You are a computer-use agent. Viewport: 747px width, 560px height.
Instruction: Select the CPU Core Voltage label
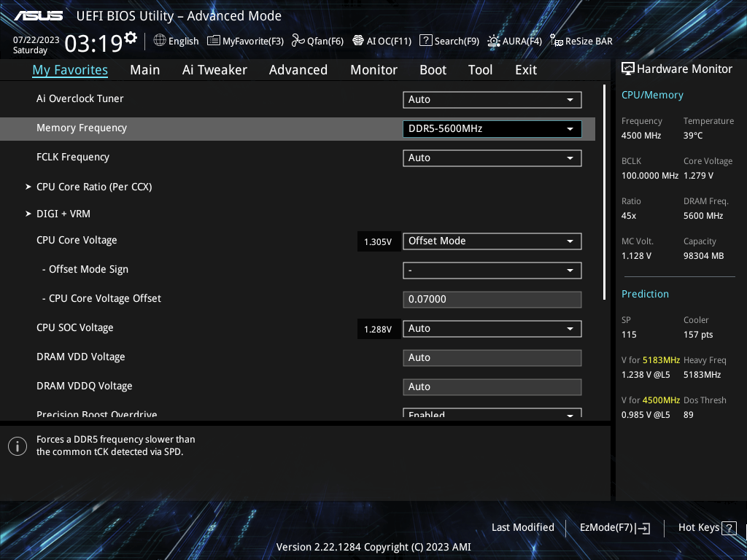(77, 241)
